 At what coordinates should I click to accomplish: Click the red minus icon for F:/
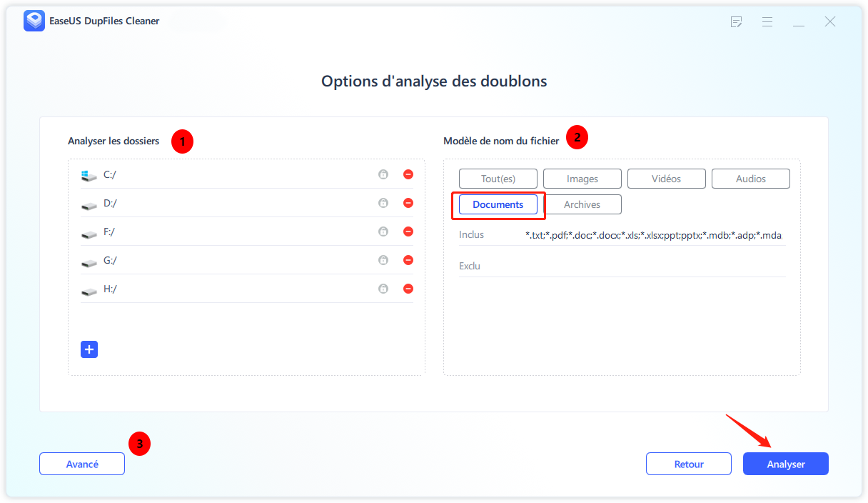click(x=408, y=231)
